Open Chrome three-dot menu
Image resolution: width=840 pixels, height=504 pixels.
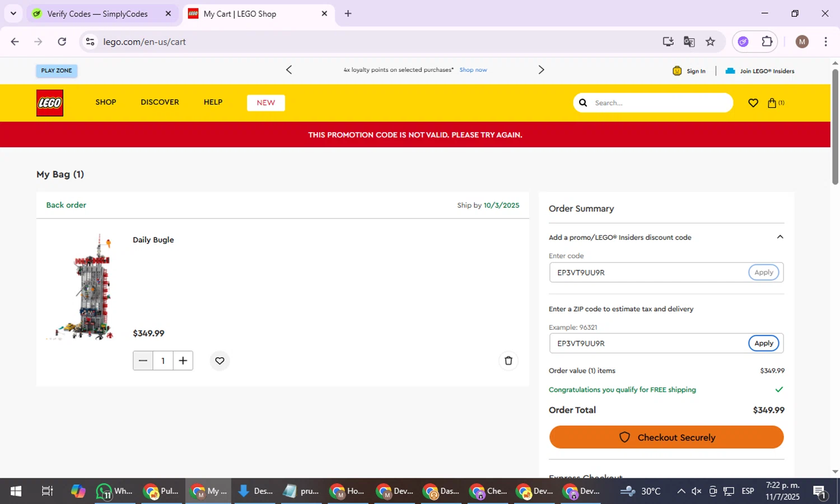tap(825, 42)
